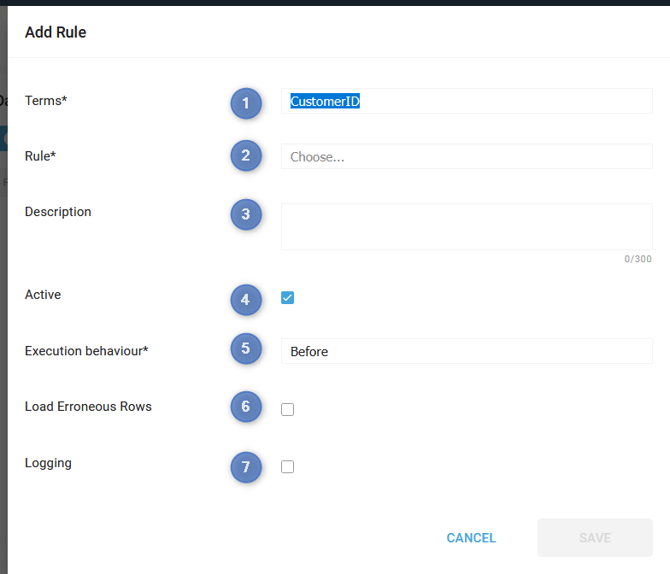The height and width of the screenshot is (574, 670).
Task: Click the number 5 callout badge
Action: (x=246, y=349)
